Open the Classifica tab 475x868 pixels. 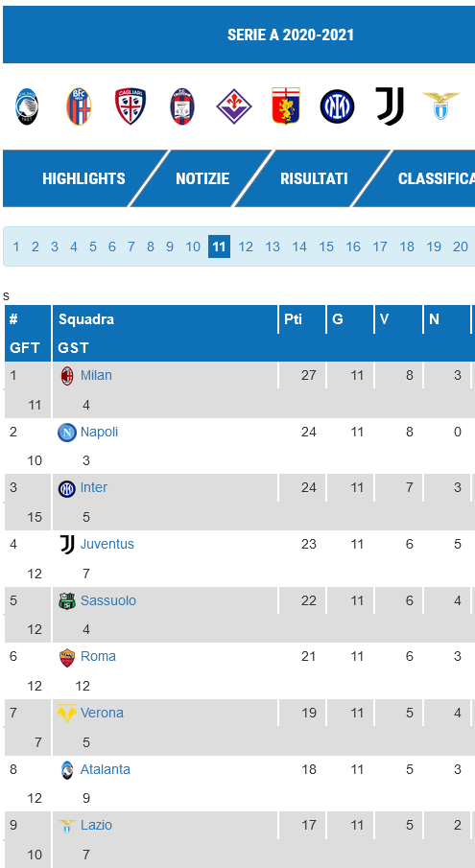(437, 178)
